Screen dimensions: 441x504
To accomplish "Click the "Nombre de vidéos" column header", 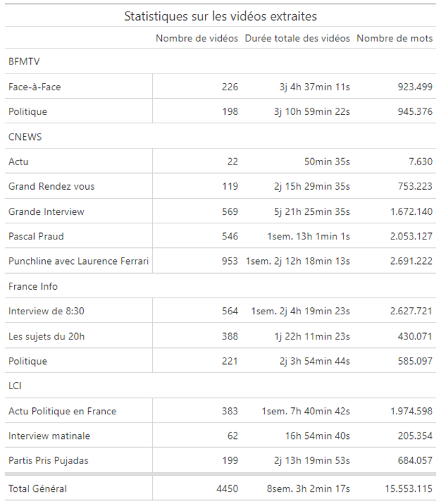I will click(x=197, y=39).
